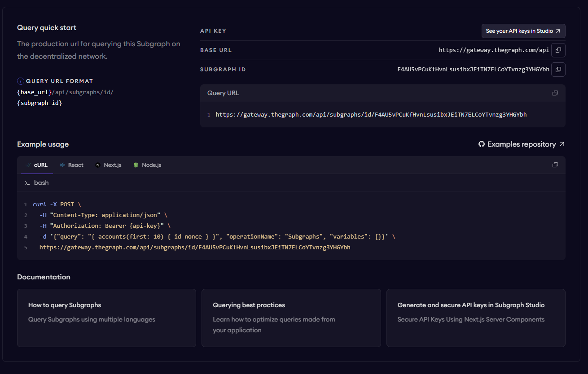Viewport: 588px width, 374px height.
Task: Click the {subgraph_id} placeholder text
Action: [x=39, y=103]
